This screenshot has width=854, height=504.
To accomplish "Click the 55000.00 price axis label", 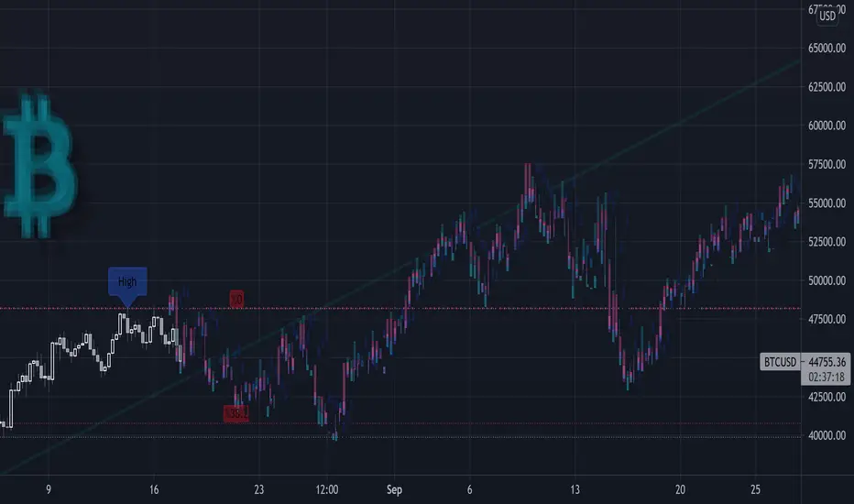I will 827,203.
